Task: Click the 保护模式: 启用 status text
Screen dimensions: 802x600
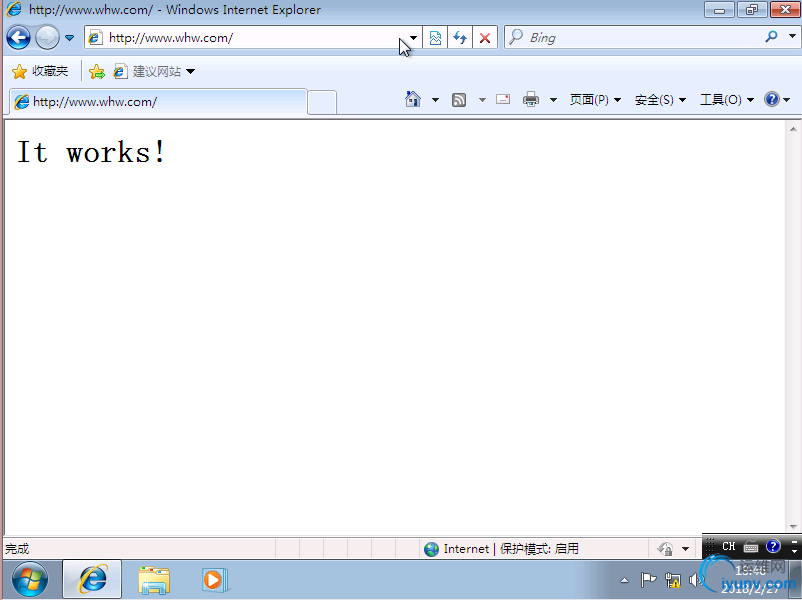Action: click(539, 549)
